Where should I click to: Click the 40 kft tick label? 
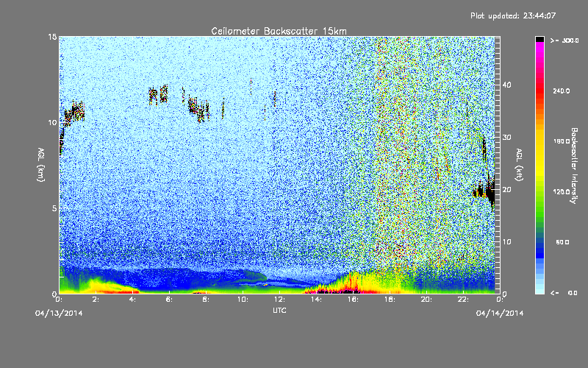pos(506,85)
